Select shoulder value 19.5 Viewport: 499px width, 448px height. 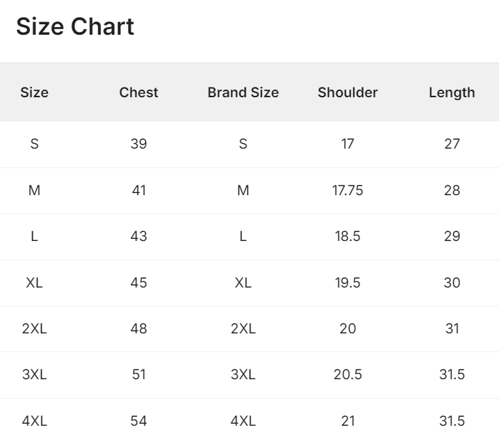point(347,283)
